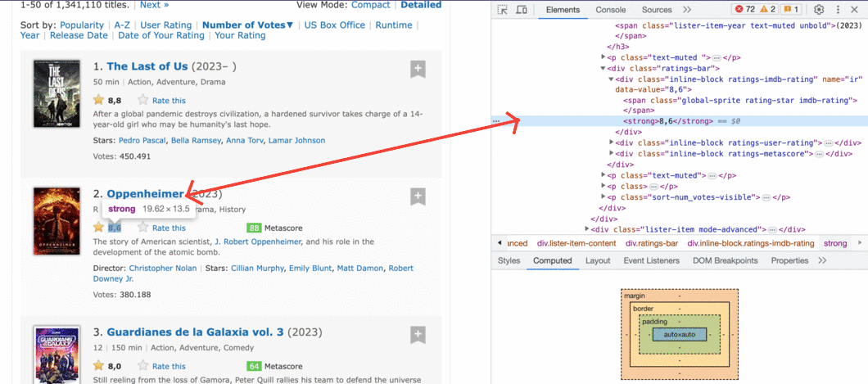
Task: Add Guardianes de la Galaxia to watchlist
Action: point(418,336)
